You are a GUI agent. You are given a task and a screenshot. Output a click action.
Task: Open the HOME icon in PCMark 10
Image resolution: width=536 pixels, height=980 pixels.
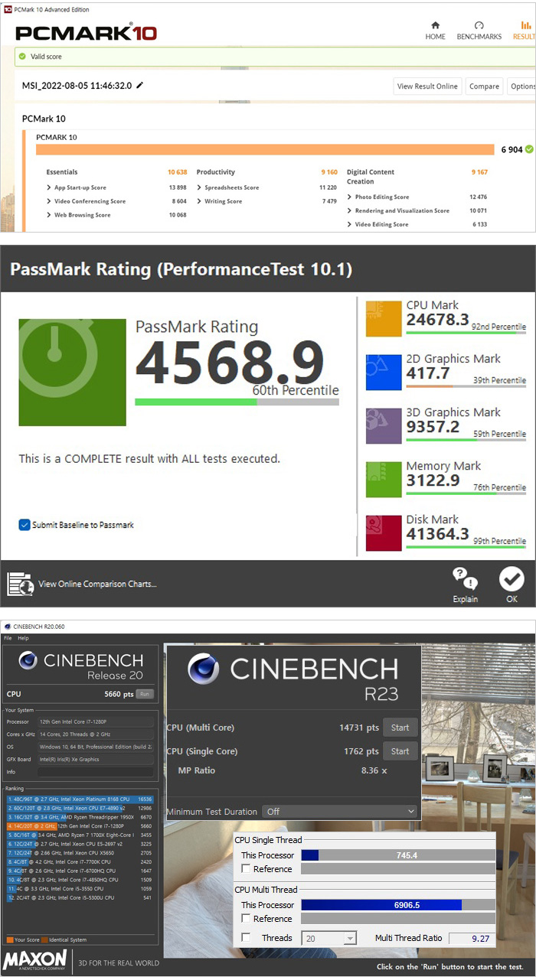[435, 25]
